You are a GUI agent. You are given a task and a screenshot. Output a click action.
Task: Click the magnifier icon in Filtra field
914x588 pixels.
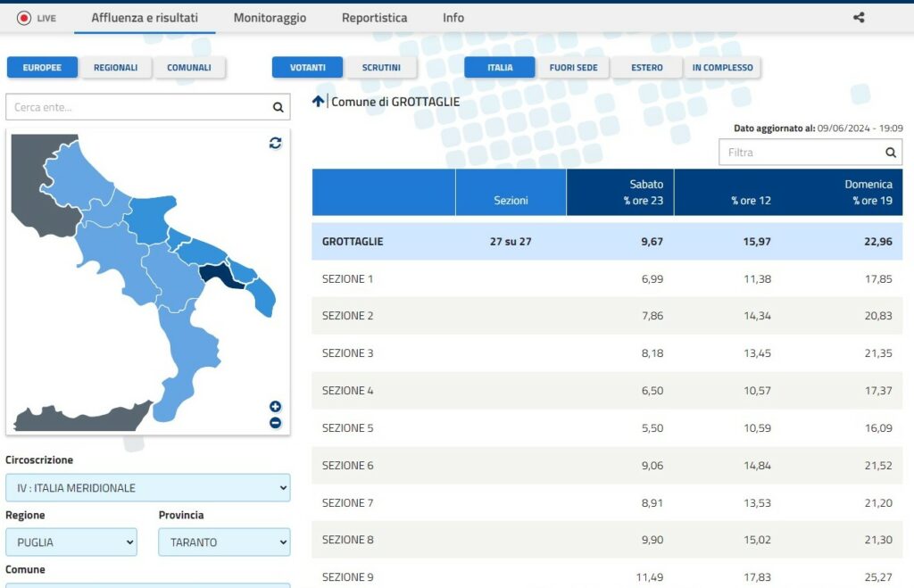click(x=891, y=152)
